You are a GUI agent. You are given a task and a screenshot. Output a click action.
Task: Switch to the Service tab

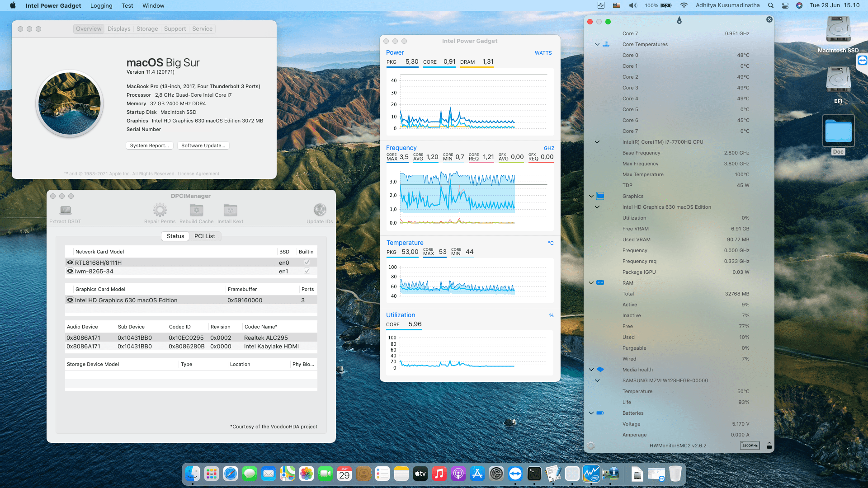point(202,28)
